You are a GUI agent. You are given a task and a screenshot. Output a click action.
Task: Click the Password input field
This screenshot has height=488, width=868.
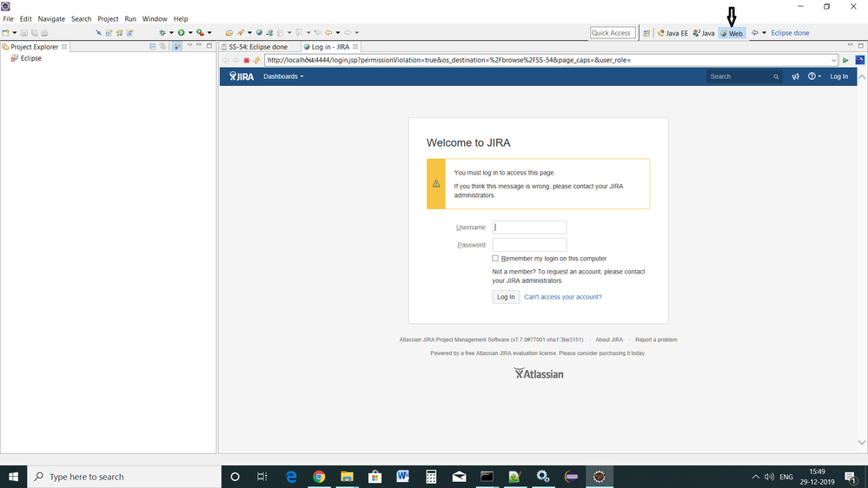point(529,245)
